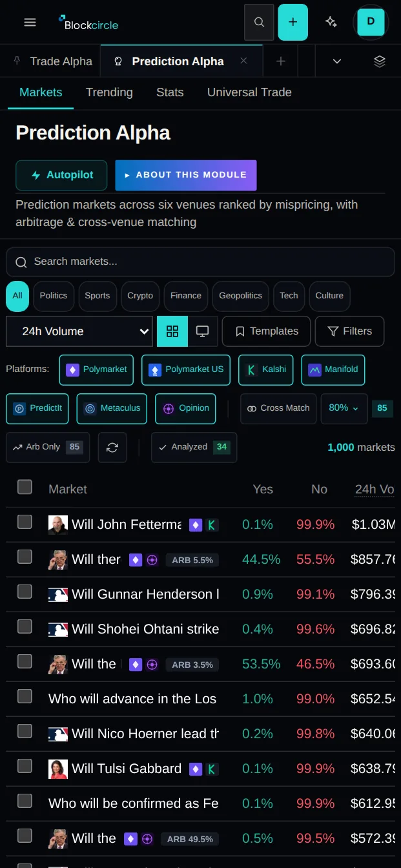Toggle the Polymarket US platform filter
The image size is (401, 868).
[186, 370]
